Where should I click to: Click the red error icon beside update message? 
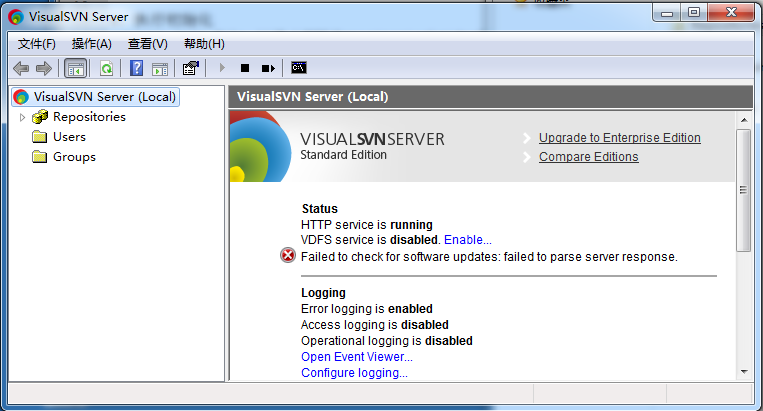(x=288, y=255)
